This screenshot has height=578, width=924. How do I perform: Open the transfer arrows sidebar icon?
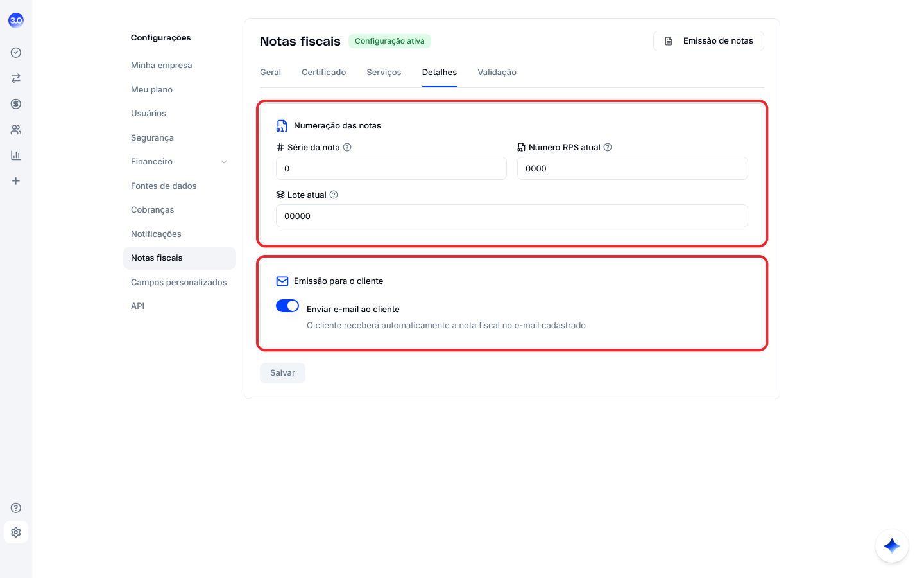point(16,78)
